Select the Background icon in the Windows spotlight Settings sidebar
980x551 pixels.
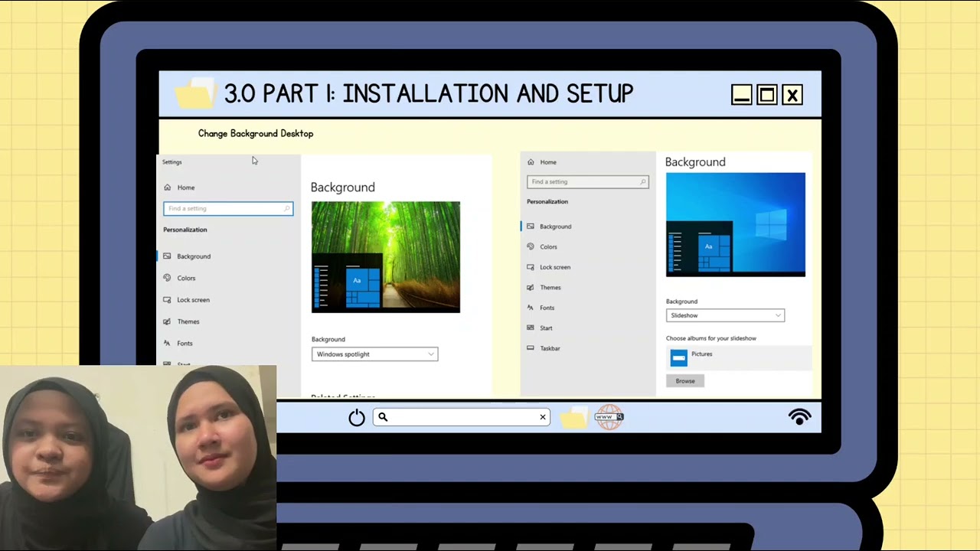[x=167, y=256]
